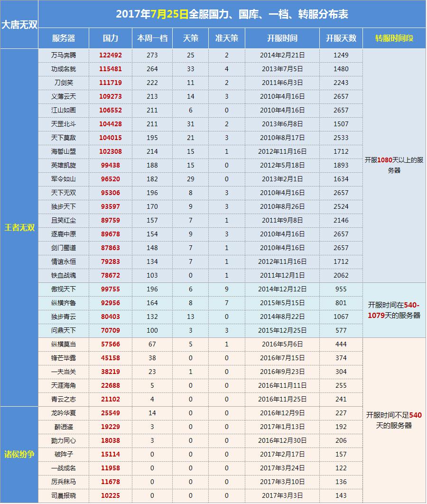Select server name 傲视天下

click(64, 289)
